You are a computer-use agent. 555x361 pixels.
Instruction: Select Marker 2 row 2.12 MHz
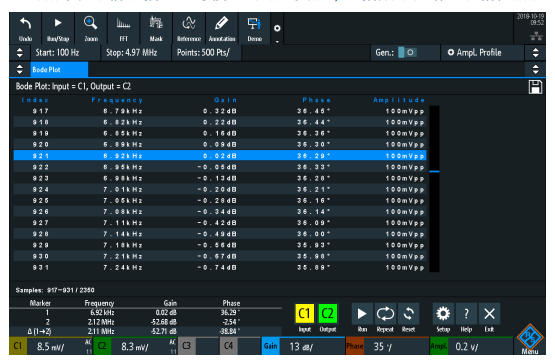(x=145, y=322)
